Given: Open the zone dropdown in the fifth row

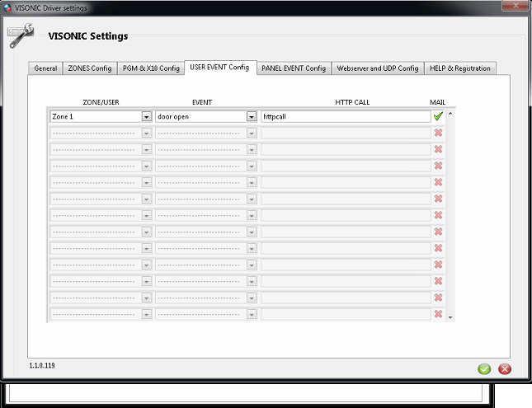Looking at the screenshot, I should pos(147,182).
